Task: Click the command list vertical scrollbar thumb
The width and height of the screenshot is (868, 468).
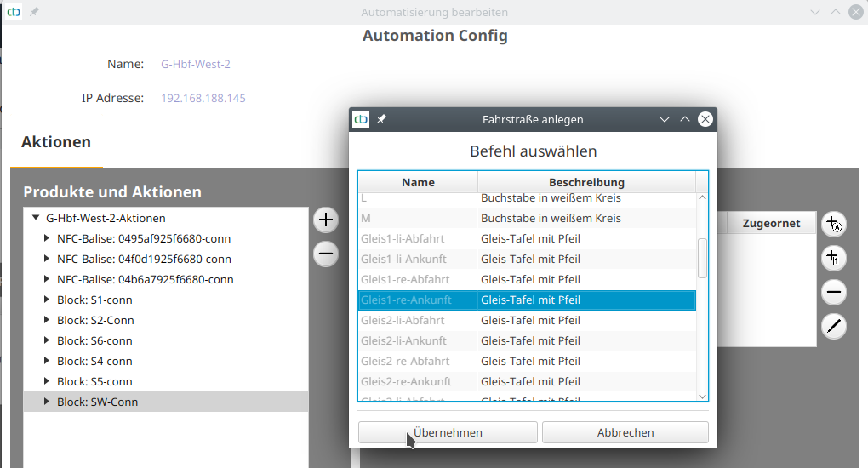Action: (x=702, y=257)
